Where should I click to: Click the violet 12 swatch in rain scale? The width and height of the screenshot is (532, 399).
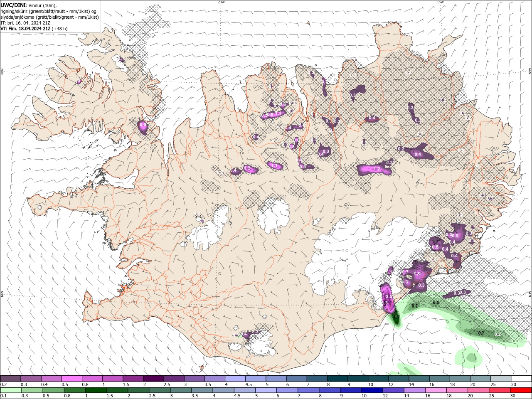coord(393,390)
